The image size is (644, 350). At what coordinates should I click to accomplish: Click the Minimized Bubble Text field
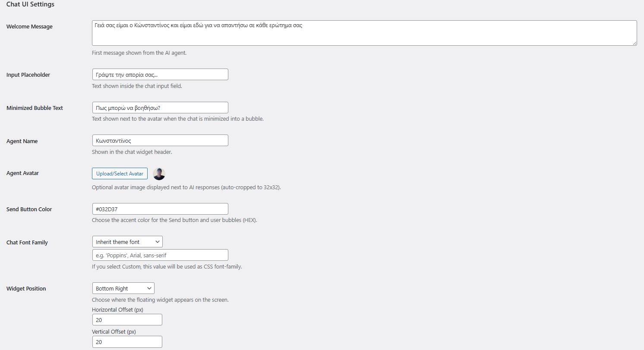point(160,108)
